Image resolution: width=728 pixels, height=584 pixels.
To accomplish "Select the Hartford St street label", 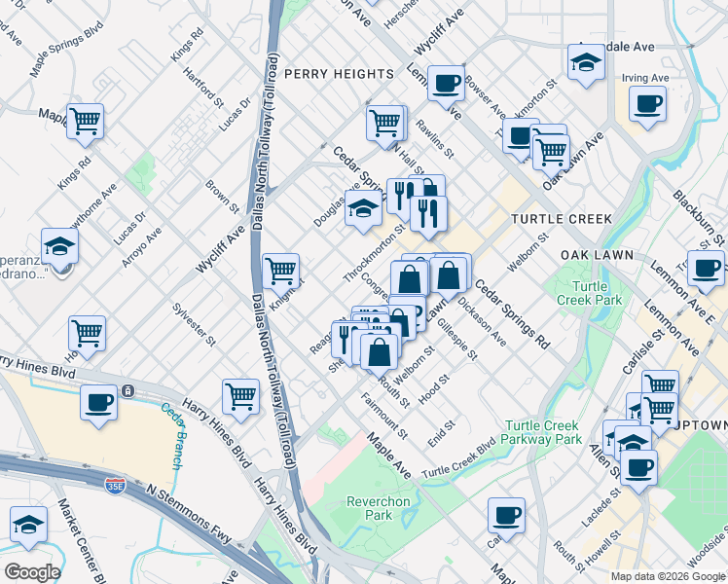I will click(x=202, y=88).
